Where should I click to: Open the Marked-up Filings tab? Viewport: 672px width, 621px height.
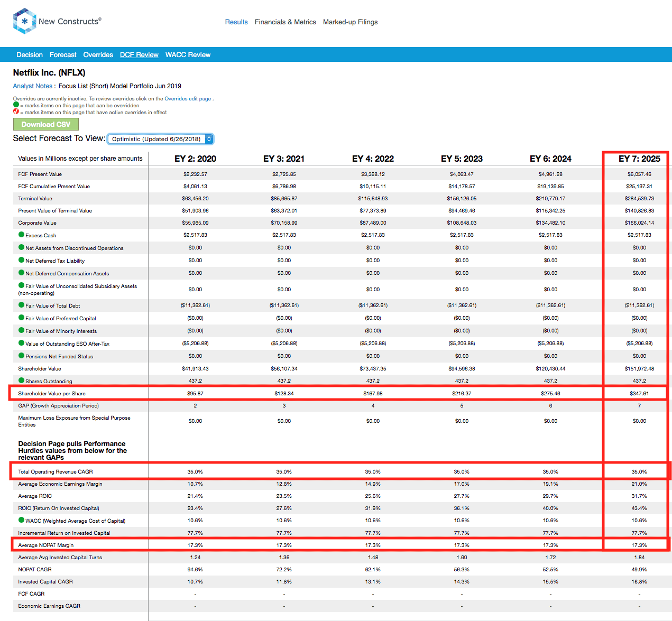pos(351,22)
